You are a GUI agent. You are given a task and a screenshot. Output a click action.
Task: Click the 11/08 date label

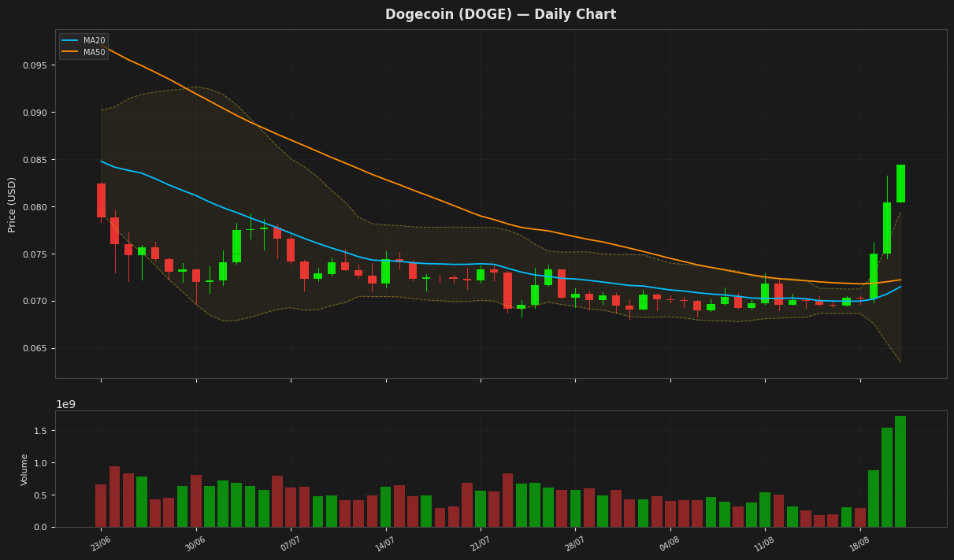click(x=764, y=543)
